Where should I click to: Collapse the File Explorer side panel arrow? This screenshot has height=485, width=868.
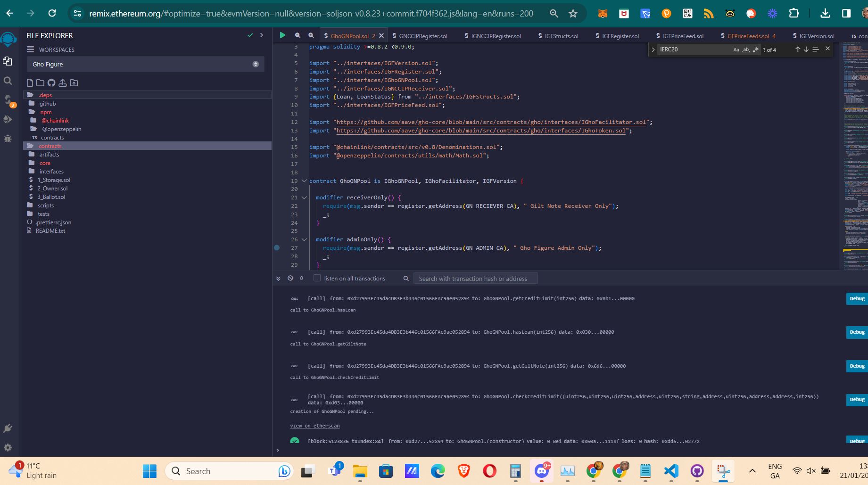262,35
